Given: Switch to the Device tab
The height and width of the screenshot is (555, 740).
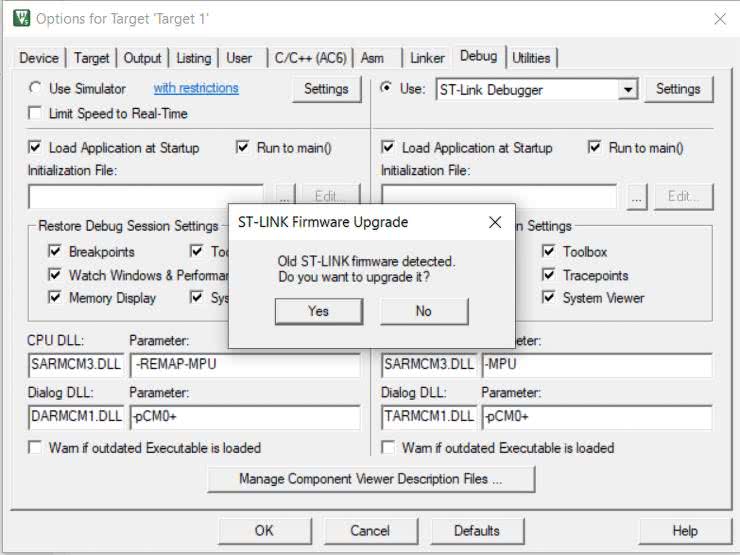Looking at the screenshot, I should [x=39, y=58].
